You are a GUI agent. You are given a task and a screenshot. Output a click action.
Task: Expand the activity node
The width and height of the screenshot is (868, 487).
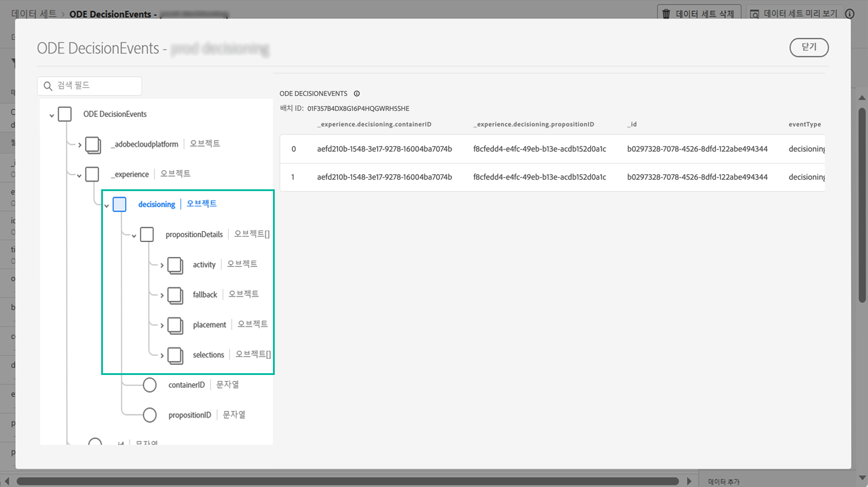162,265
